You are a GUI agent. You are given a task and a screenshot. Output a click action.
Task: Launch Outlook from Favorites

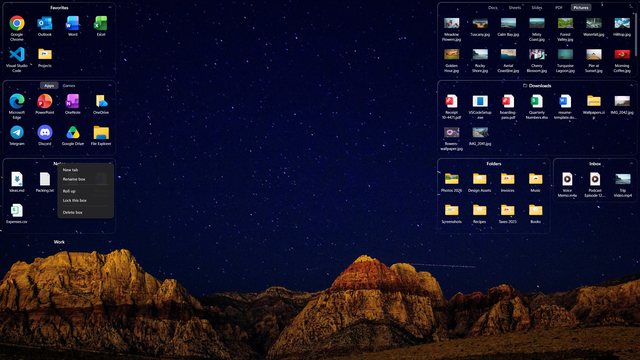pos(45,24)
